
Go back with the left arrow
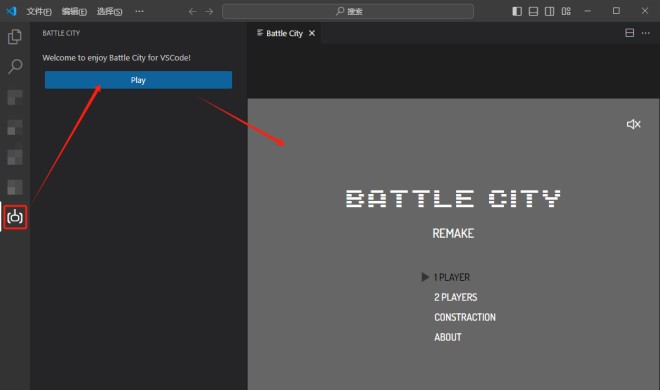click(192, 11)
